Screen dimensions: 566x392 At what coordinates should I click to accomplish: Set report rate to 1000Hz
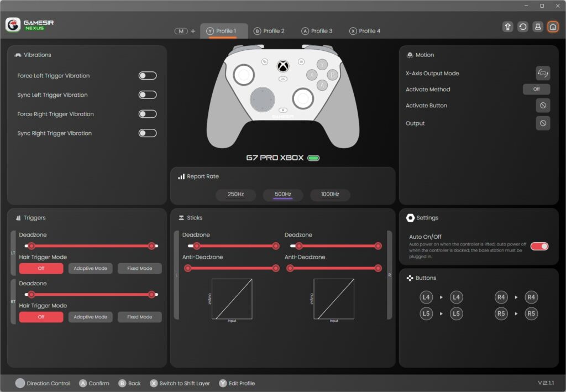(330, 195)
